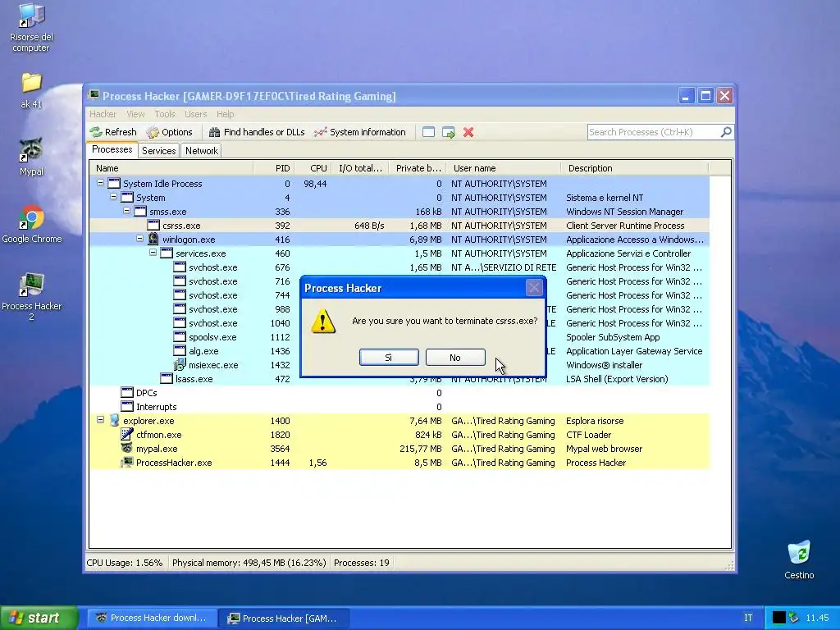
Task: Click the winlogon.exe process icon
Action: (153, 239)
